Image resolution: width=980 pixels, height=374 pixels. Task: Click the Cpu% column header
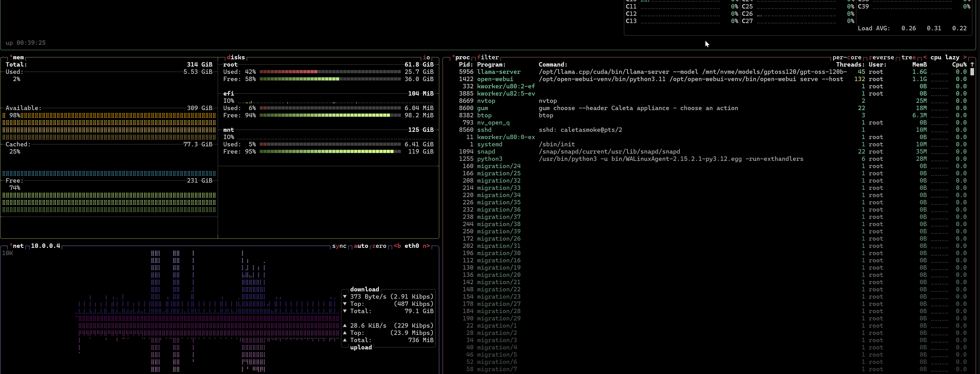coord(960,65)
